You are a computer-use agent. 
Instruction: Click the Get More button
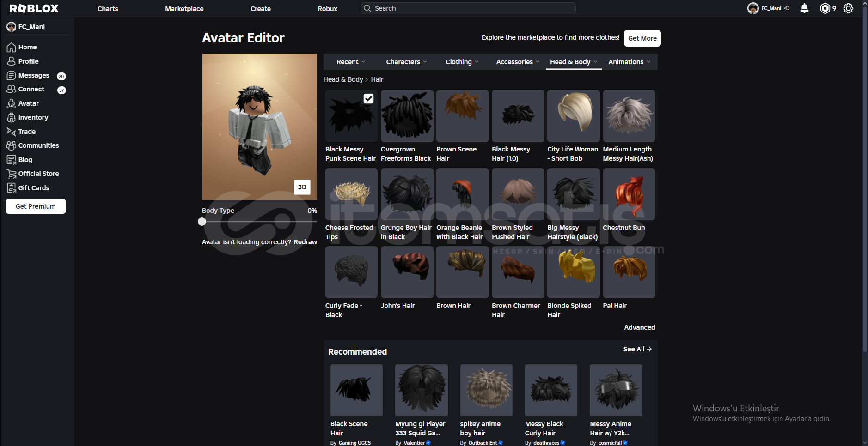(642, 38)
